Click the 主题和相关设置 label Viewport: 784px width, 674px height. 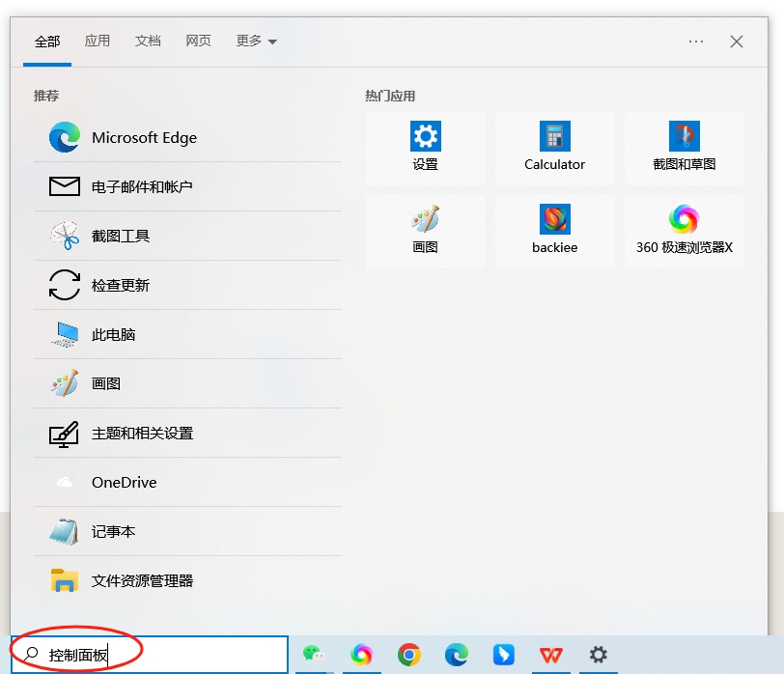coord(142,433)
